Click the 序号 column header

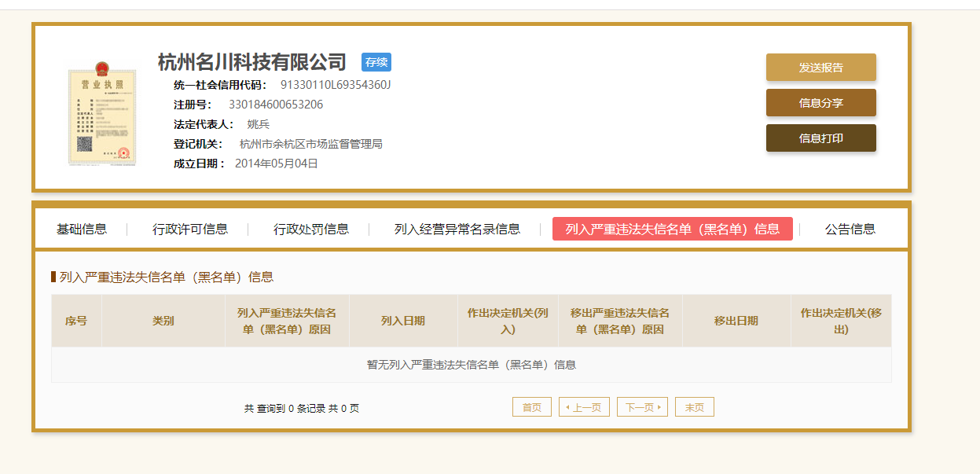(x=76, y=321)
